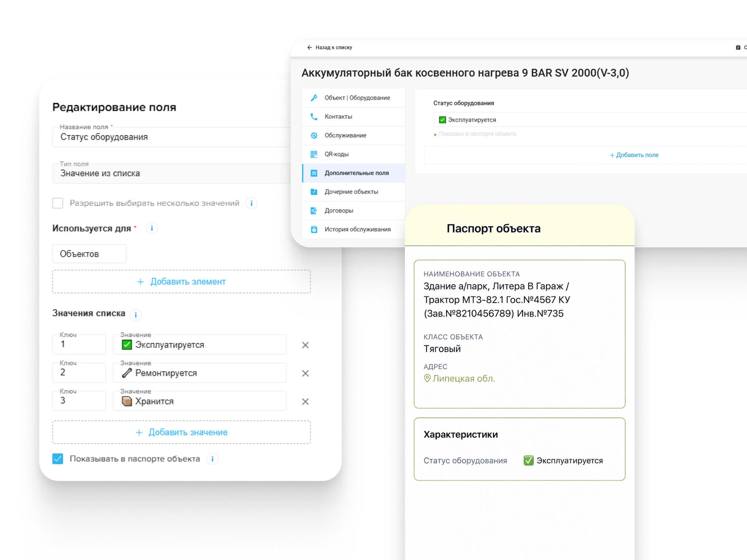Edit the 'Хранится' value field
Viewport: 747px width, 560px height.
point(200,401)
